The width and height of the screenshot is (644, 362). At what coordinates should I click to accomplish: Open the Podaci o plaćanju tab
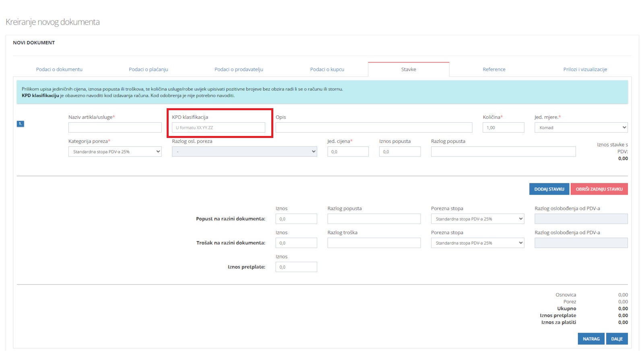coord(149,70)
